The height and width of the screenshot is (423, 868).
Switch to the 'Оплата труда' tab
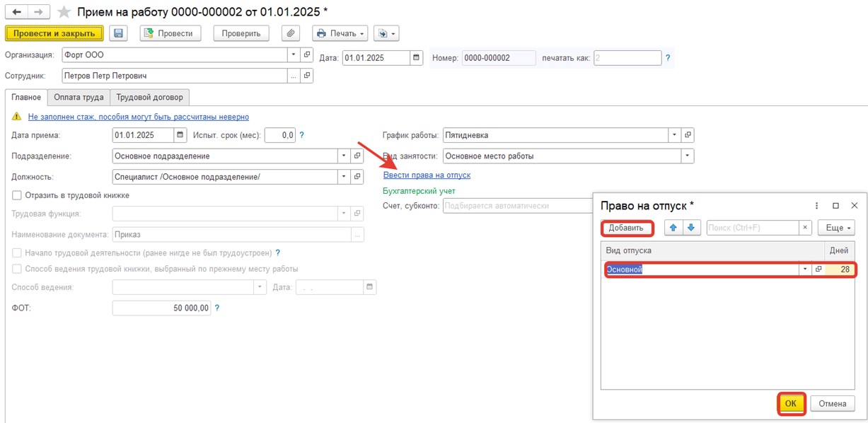coord(79,98)
